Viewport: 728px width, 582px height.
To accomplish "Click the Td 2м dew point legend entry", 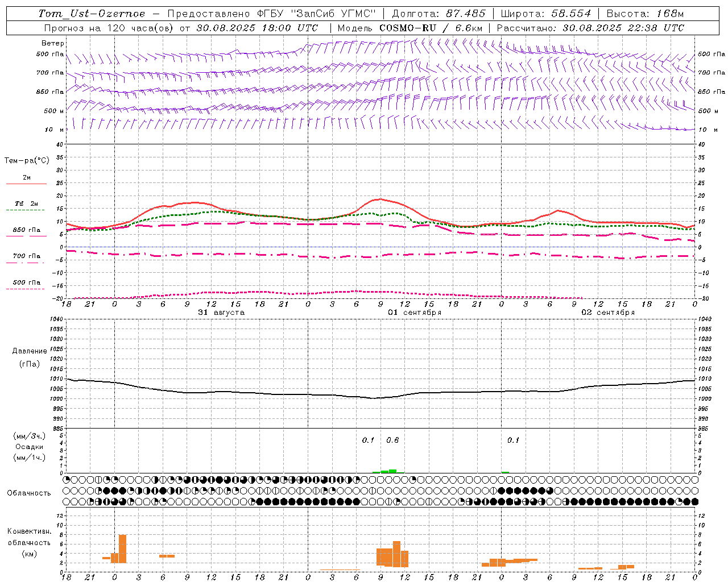I will click(x=26, y=203).
